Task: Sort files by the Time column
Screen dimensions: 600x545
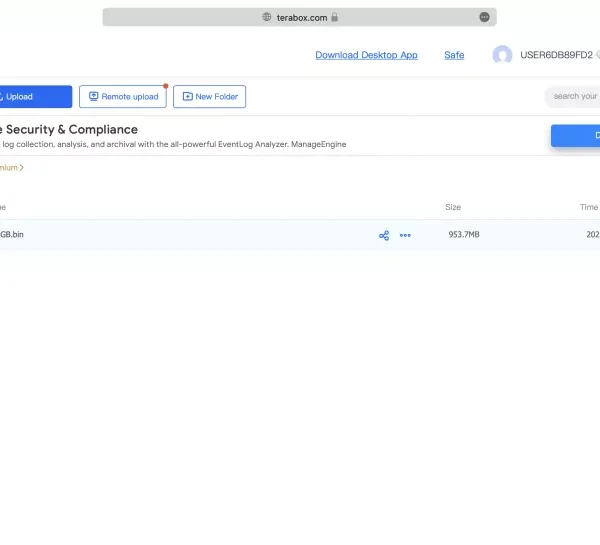Action: [588, 207]
